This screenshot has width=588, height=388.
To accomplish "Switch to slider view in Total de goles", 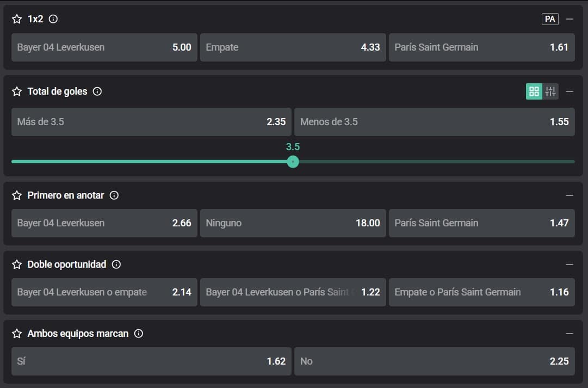I will click(550, 91).
